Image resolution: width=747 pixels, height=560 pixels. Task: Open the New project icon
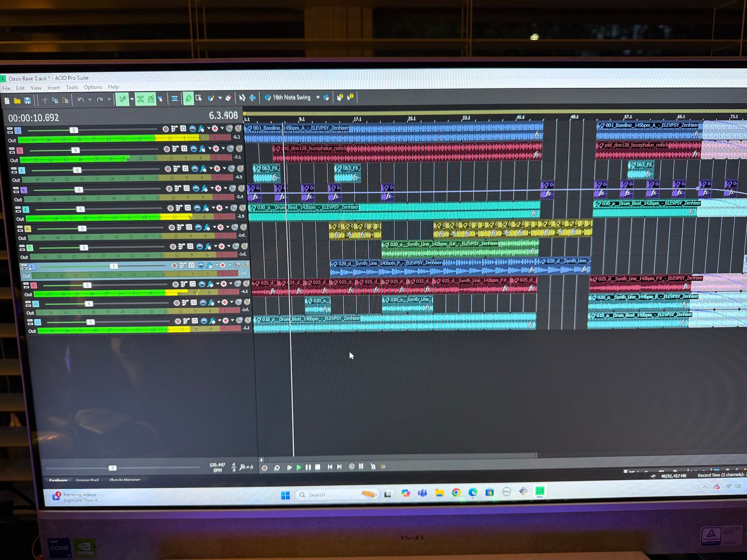pyautogui.click(x=7, y=100)
